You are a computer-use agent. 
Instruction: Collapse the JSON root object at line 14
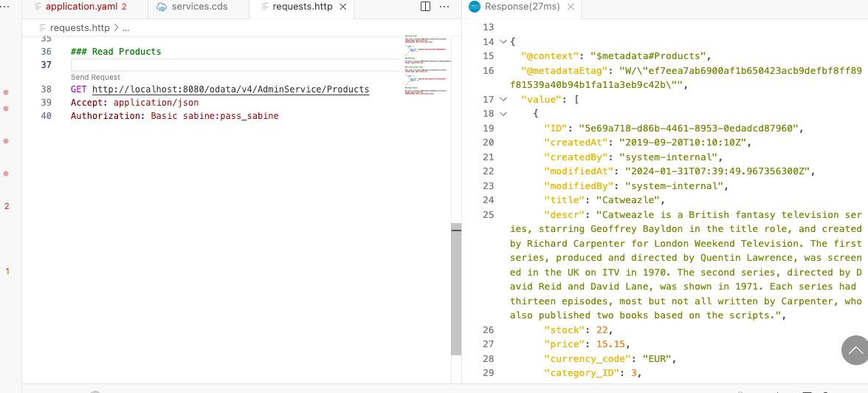(x=503, y=42)
